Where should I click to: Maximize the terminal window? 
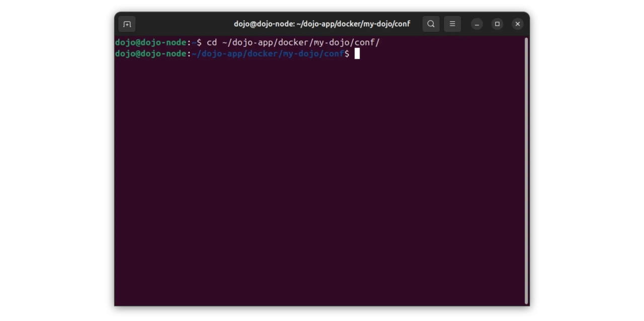(497, 24)
